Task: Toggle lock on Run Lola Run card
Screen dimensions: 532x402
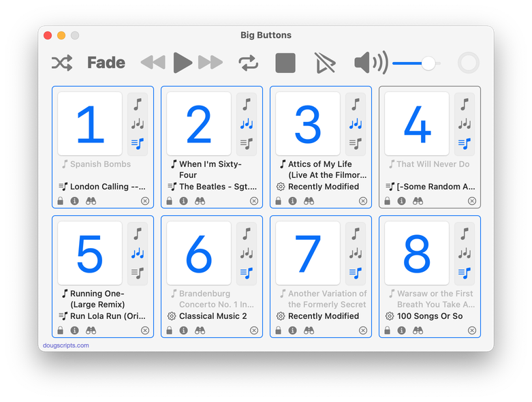Action: point(61,330)
